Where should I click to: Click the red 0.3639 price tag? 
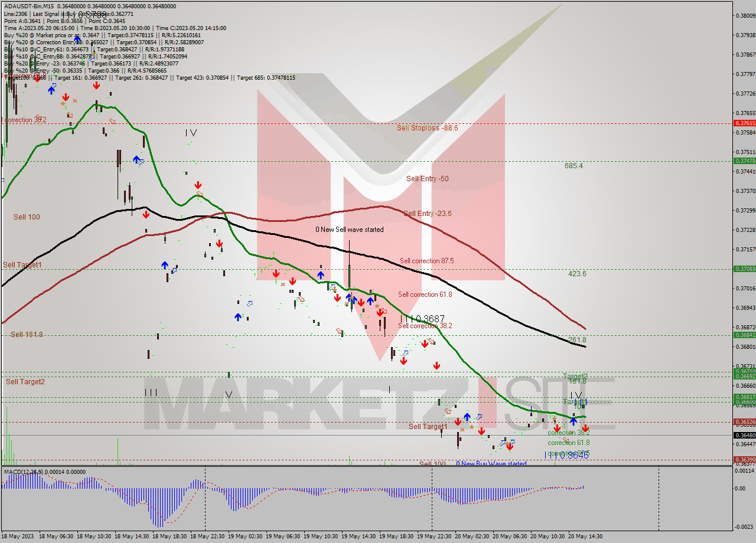pyautogui.click(x=744, y=459)
